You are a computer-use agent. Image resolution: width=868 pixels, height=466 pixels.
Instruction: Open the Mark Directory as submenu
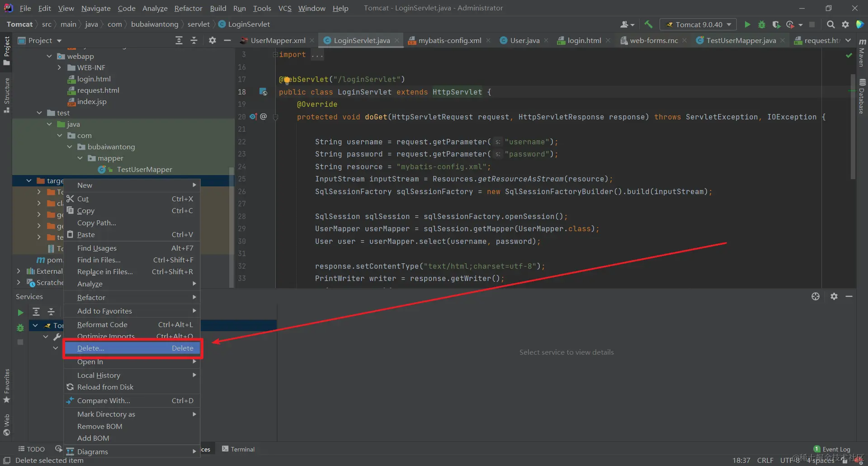click(132, 414)
